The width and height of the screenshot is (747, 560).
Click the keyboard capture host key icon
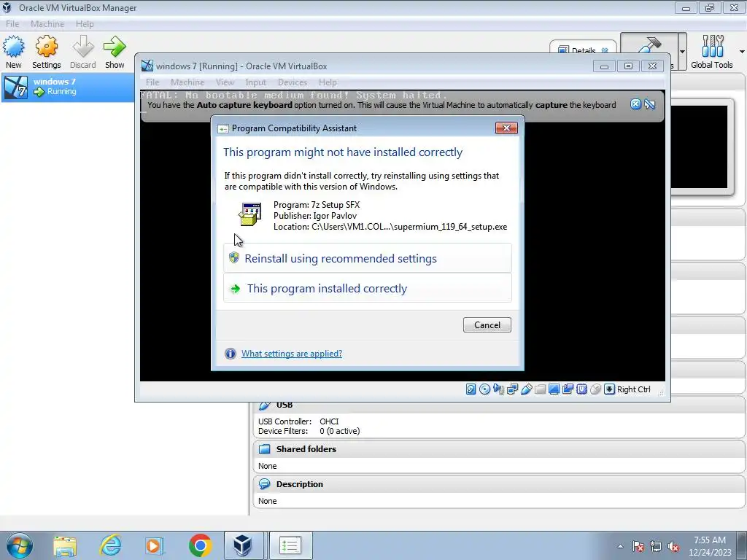(x=609, y=389)
